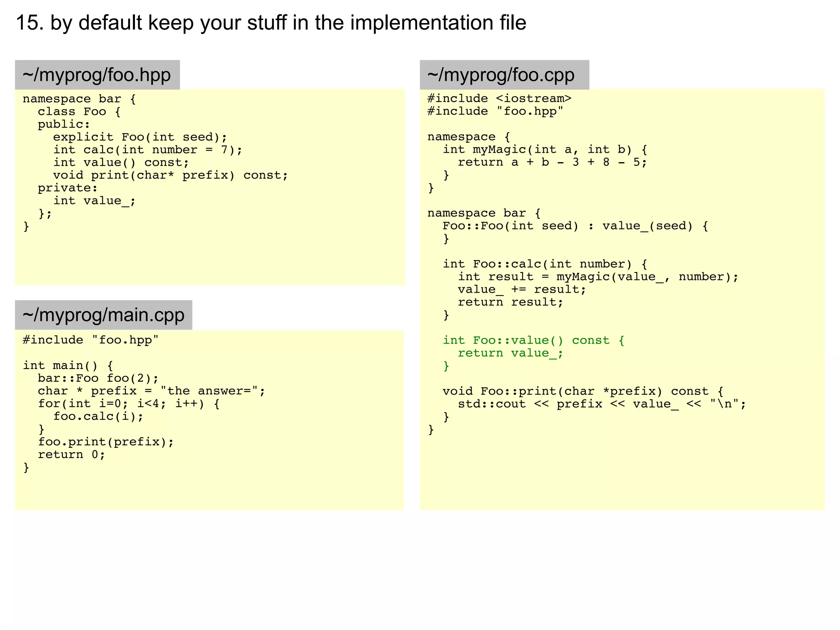Viewport: 840px width, 630px height.
Task: Click the 'foo.calc(i);' call line
Action: click(x=98, y=416)
